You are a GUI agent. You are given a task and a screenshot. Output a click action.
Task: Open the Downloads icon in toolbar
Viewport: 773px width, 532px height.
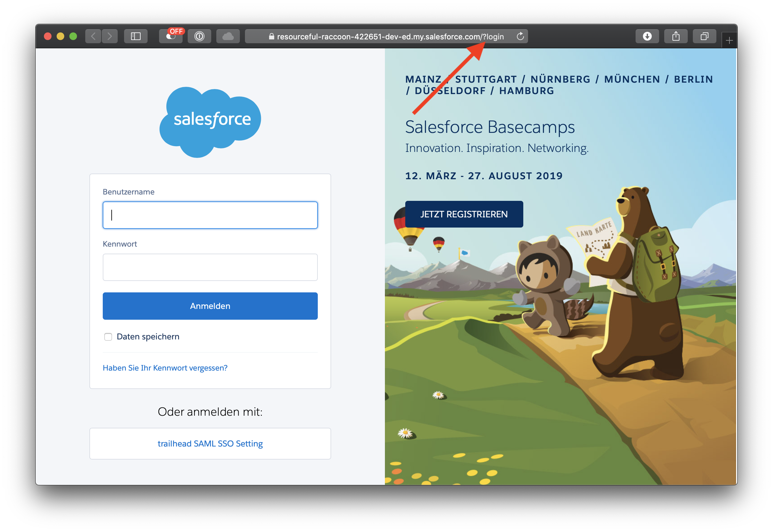647,36
